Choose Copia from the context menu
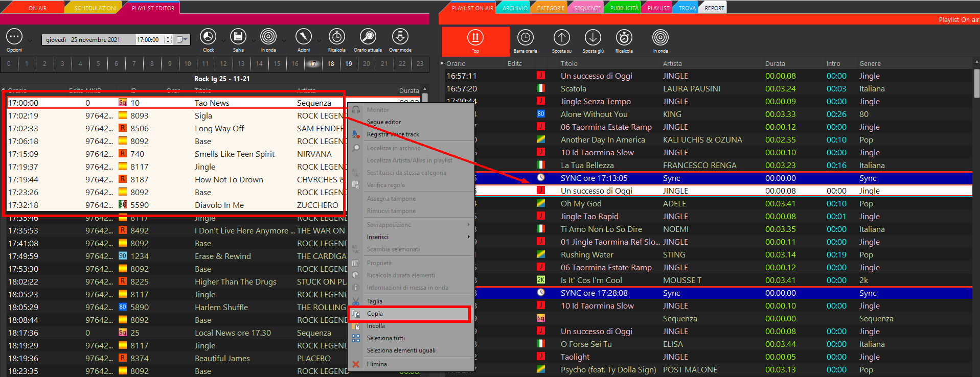 [411, 314]
